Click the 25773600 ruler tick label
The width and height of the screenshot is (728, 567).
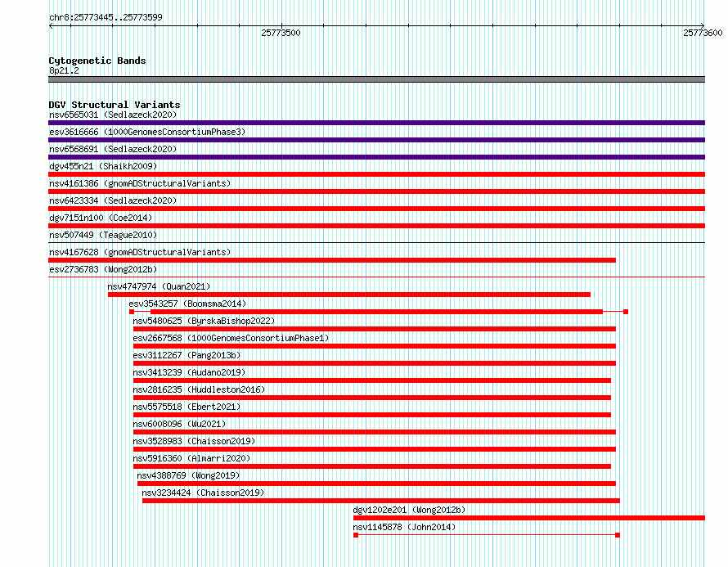pos(703,33)
